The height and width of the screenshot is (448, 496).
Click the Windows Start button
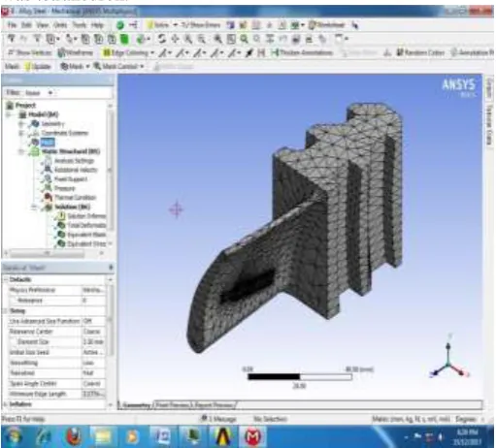[13, 436]
